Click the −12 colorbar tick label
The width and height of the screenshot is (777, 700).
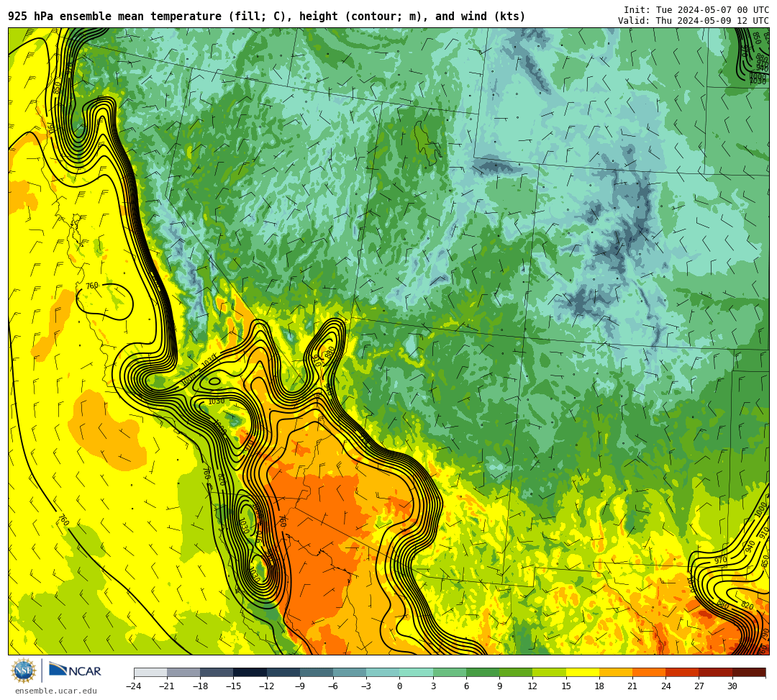[267, 686]
